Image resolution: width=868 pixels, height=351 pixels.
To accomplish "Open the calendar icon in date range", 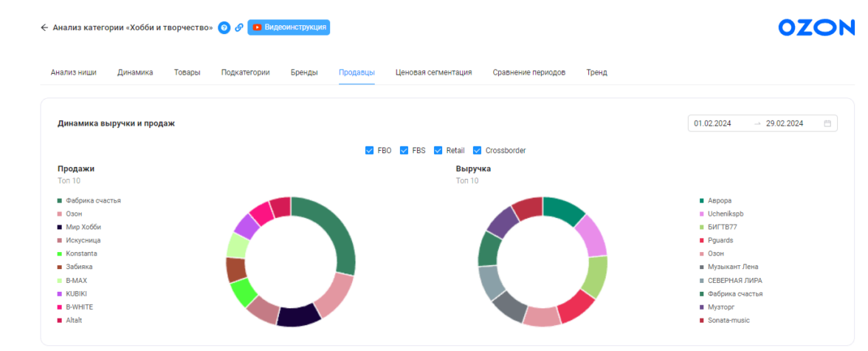I will pos(827,123).
